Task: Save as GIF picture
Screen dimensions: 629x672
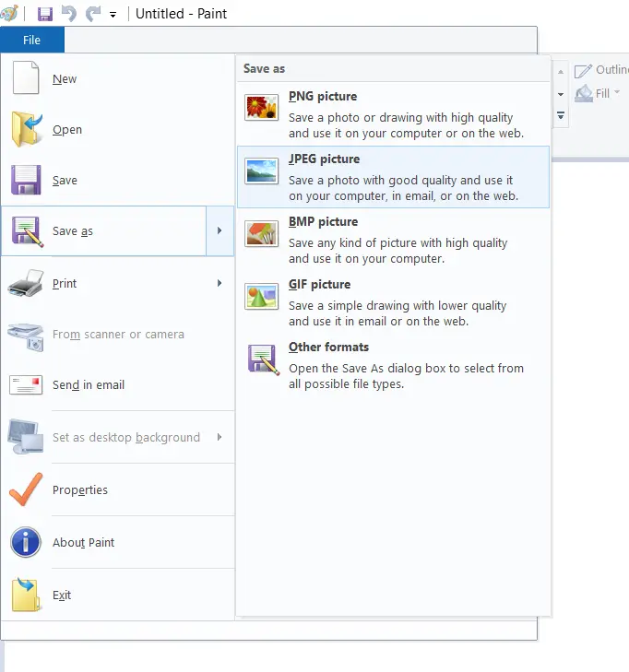Action: coord(393,302)
